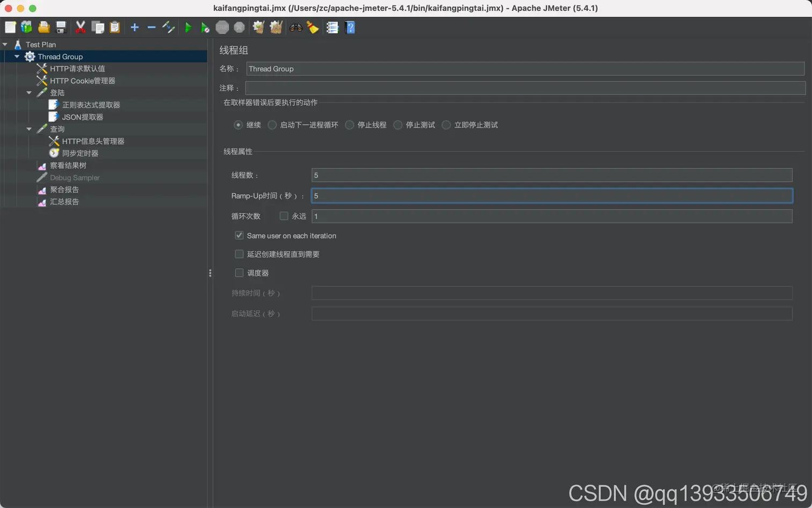Click the split pane divider handle
Screen dimensions: 812x508
tap(210, 273)
